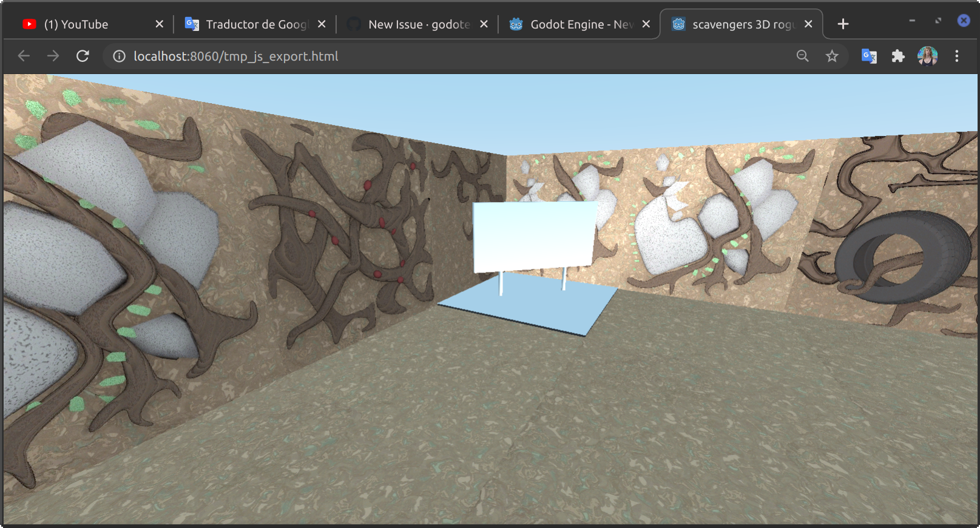Bookmark this page with the star
The height and width of the screenshot is (528, 980).
[x=832, y=56]
